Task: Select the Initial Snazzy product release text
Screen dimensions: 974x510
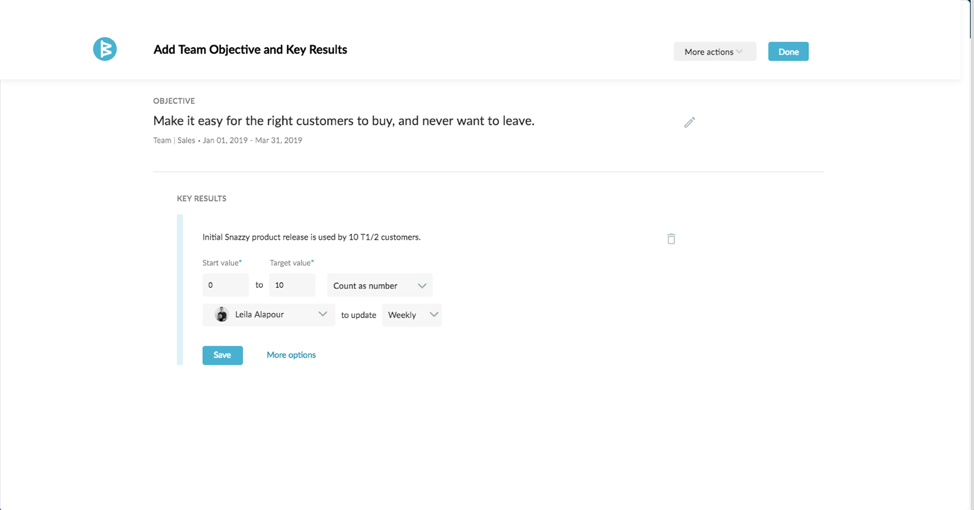Action: click(x=311, y=237)
